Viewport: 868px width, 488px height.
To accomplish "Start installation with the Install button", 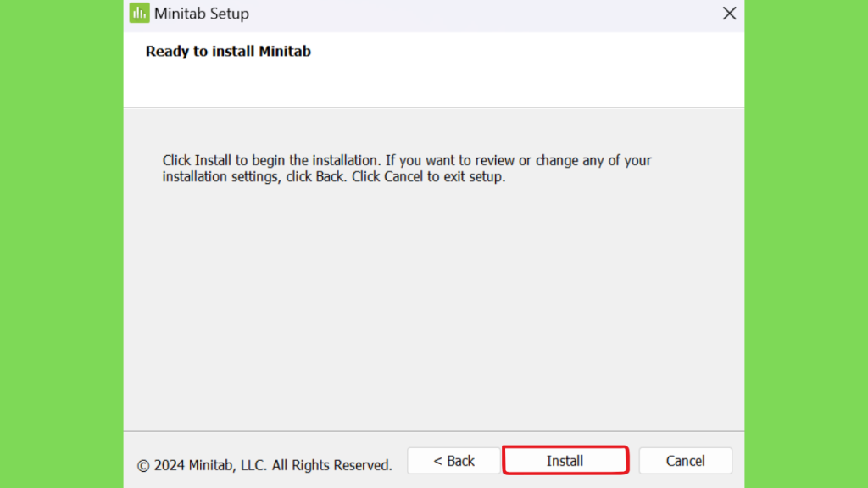I will (x=565, y=460).
